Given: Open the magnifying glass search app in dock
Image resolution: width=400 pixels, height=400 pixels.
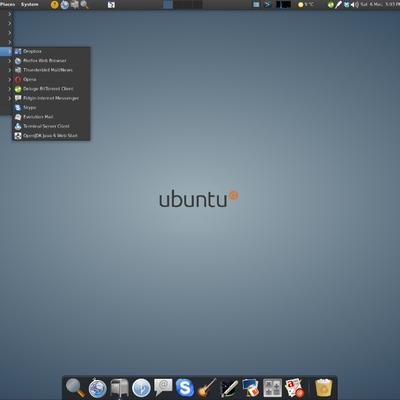Looking at the screenshot, I should point(75,388).
